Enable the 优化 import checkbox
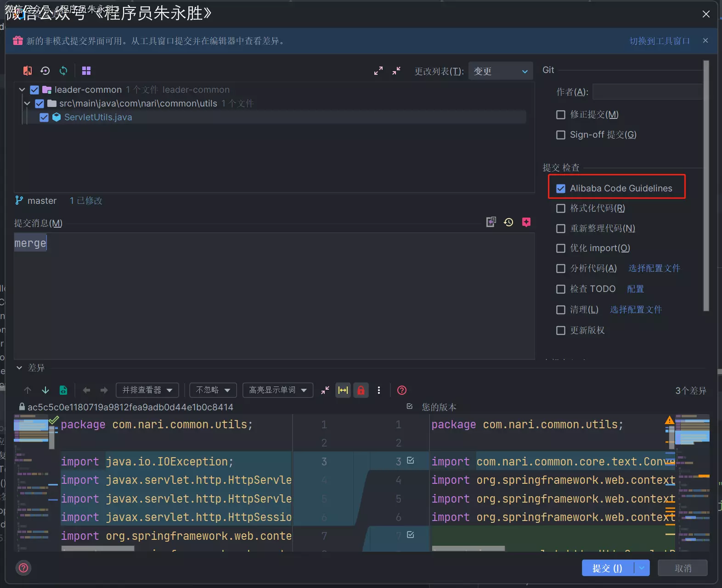 pos(561,248)
